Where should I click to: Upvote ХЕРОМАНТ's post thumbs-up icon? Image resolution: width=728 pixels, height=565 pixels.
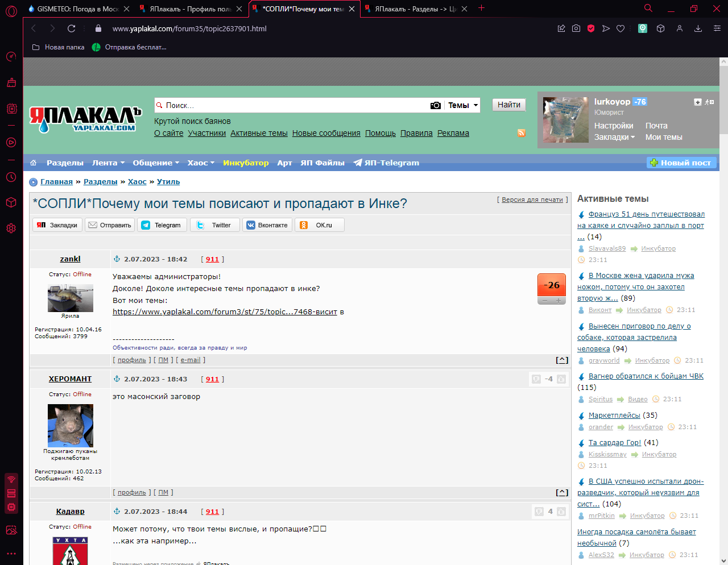(x=561, y=379)
